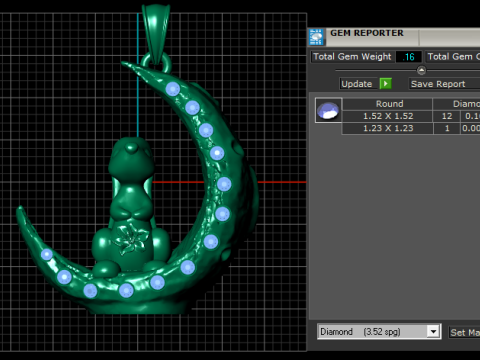Click the Save Report button
Image resolution: width=480 pixels, height=360 pixels.
coord(444,84)
